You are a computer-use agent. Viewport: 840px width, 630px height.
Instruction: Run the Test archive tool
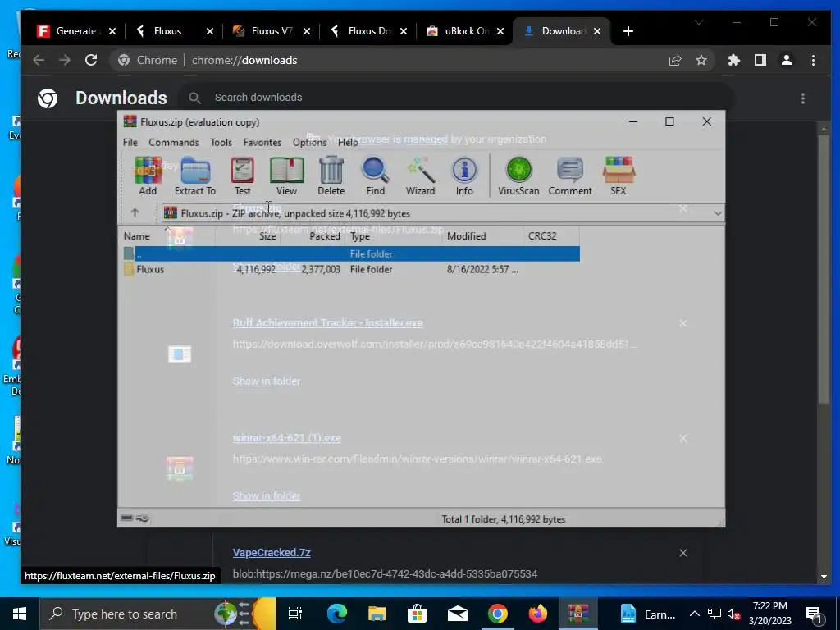[242, 176]
